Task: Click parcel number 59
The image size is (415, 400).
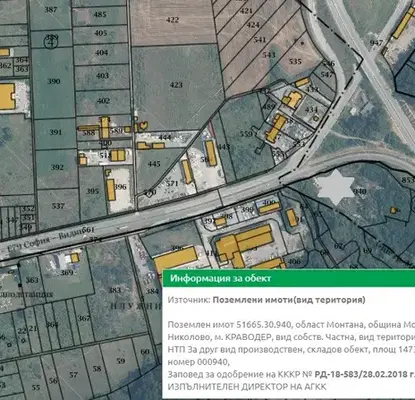Action: pos(121,361)
